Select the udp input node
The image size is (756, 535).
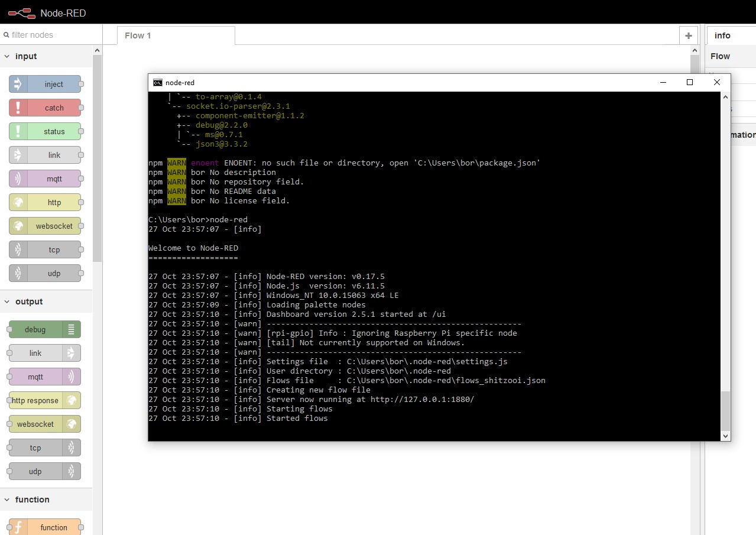click(45, 273)
